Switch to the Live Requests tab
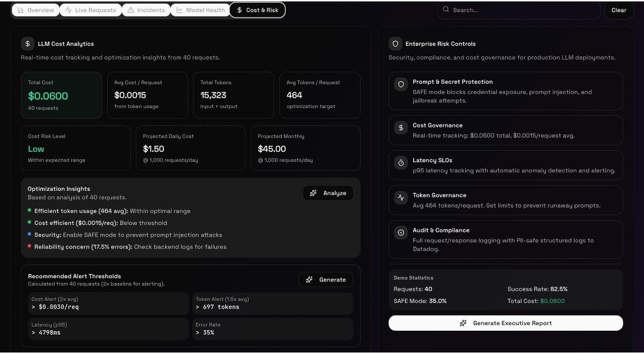The image size is (644, 353). pyautogui.click(x=90, y=9)
